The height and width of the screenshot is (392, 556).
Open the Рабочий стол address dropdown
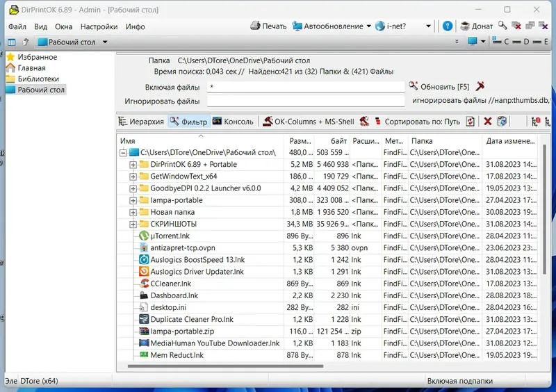[105, 42]
